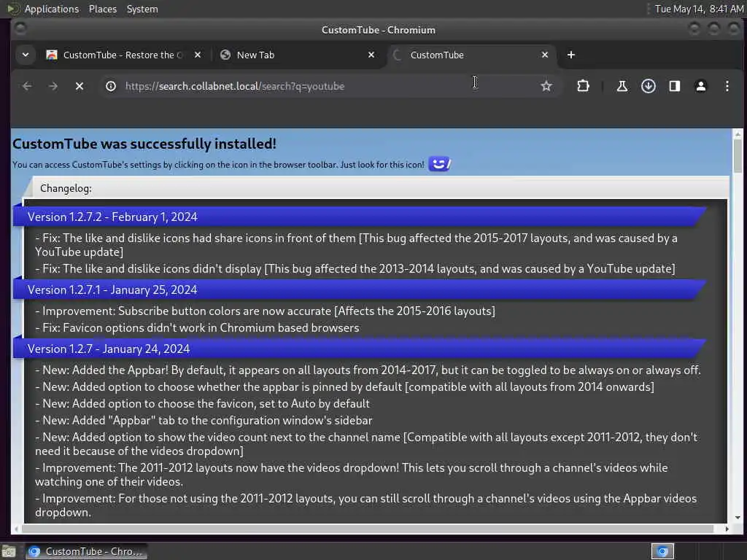Viewport: 747px width, 560px height.
Task: Toggle the side panel icon
Action: click(x=674, y=86)
